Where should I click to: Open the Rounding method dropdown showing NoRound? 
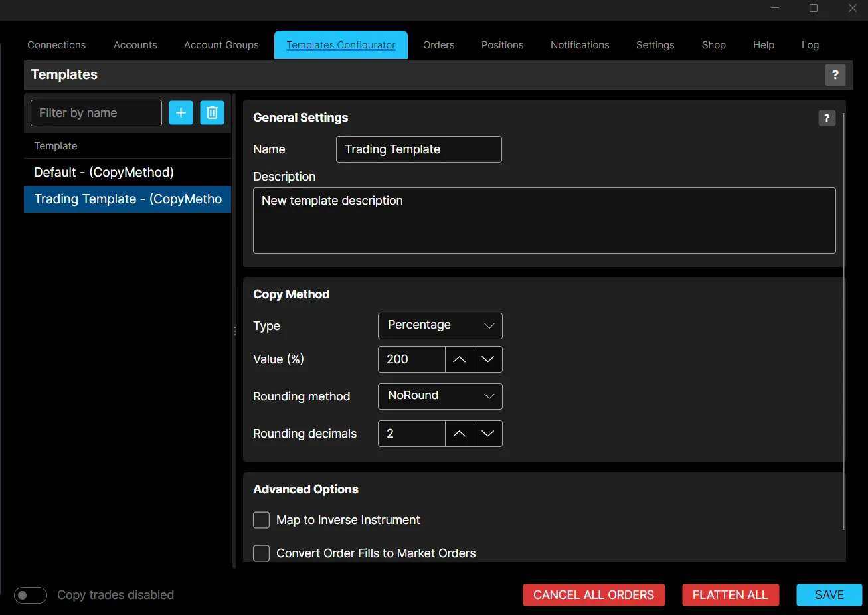click(440, 396)
